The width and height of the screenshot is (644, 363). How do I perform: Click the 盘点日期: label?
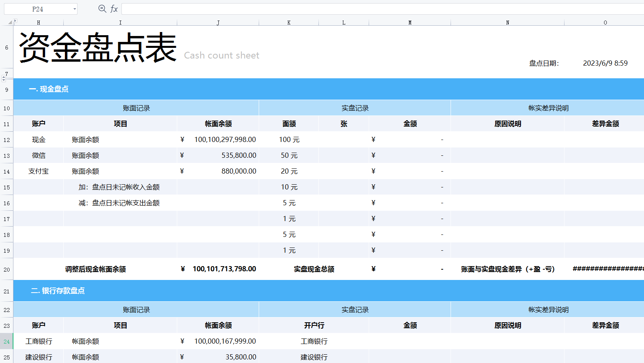click(x=544, y=63)
